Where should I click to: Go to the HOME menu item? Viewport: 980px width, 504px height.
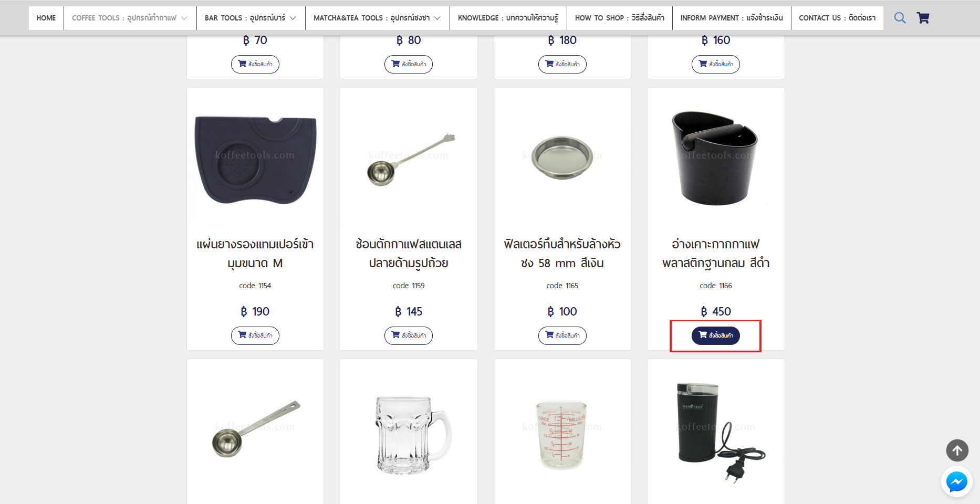click(46, 18)
